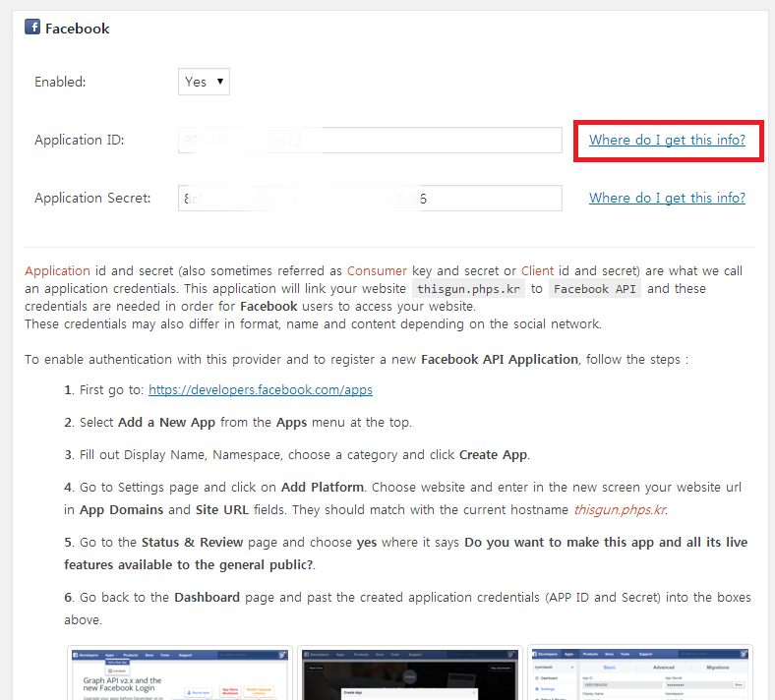Viewport: 775px width, 700px height.
Task: Click the Facebook logo icon in header
Action: pos(32,28)
